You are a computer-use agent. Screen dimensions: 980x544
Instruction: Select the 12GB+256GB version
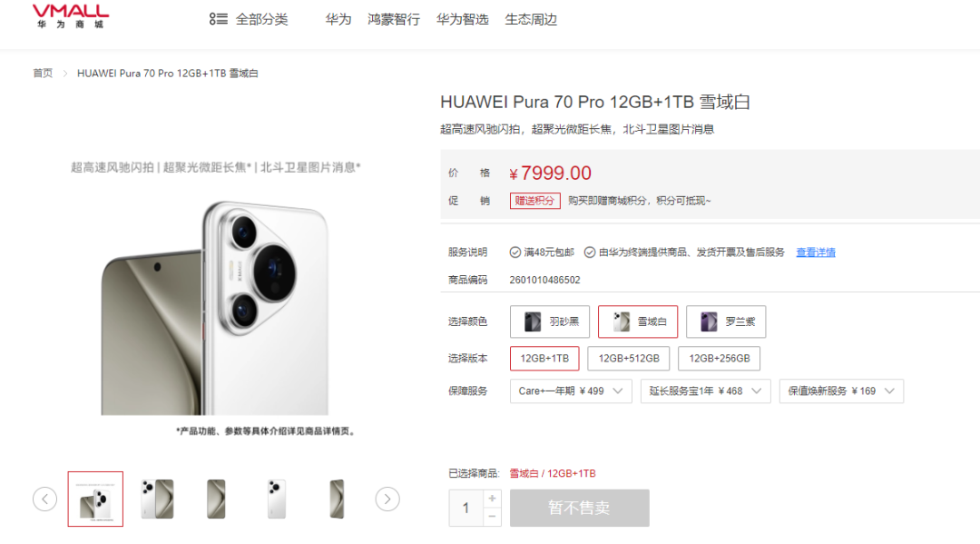click(x=720, y=359)
